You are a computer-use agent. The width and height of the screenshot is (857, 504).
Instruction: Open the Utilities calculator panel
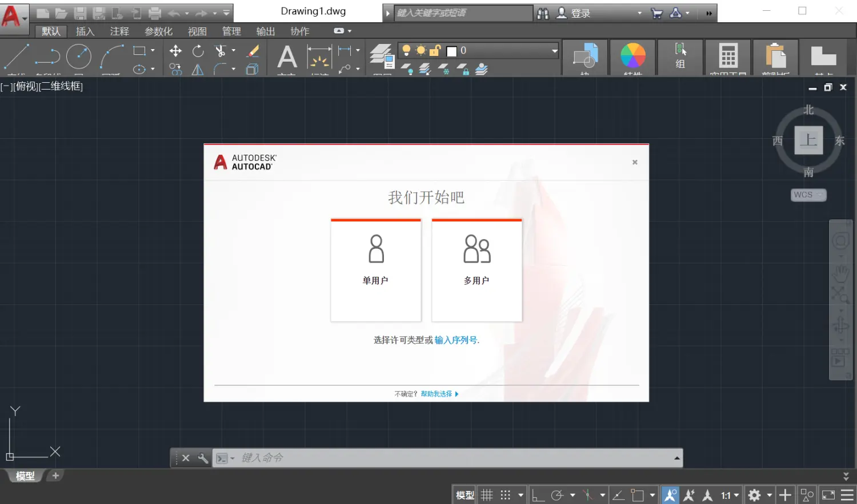[x=728, y=56]
